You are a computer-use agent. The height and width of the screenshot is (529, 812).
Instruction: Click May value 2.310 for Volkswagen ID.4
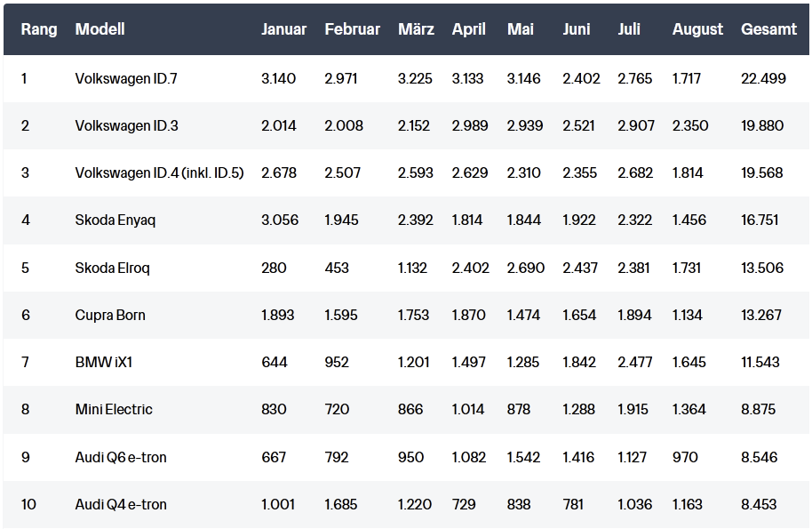coord(523,173)
